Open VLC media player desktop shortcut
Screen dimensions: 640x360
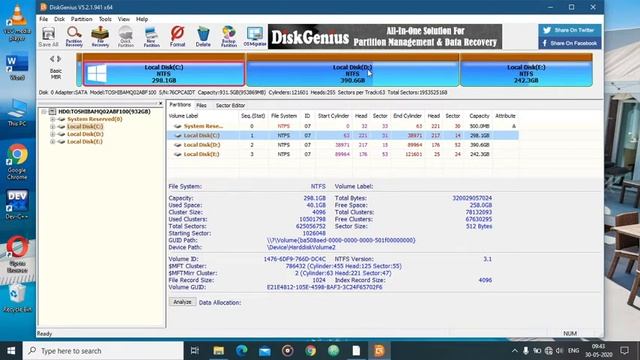(17, 22)
